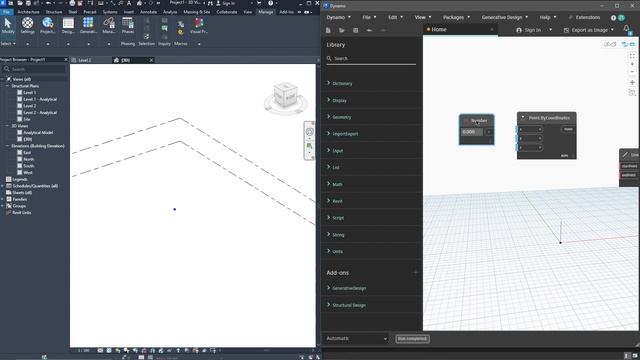
Task: Click Extensions button in Dynamo
Action: click(584, 18)
